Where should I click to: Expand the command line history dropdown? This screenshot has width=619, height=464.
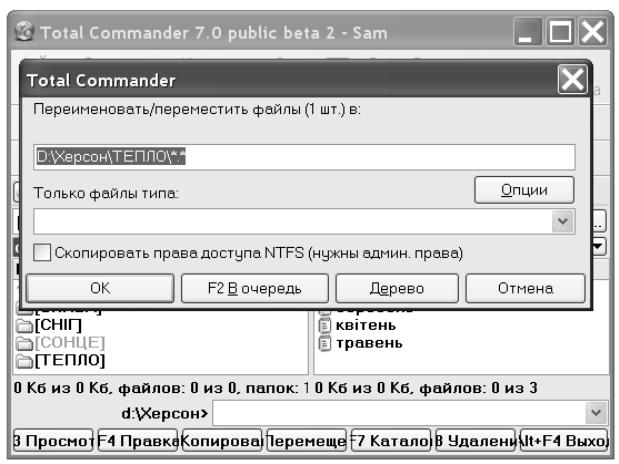[x=596, y=413]
